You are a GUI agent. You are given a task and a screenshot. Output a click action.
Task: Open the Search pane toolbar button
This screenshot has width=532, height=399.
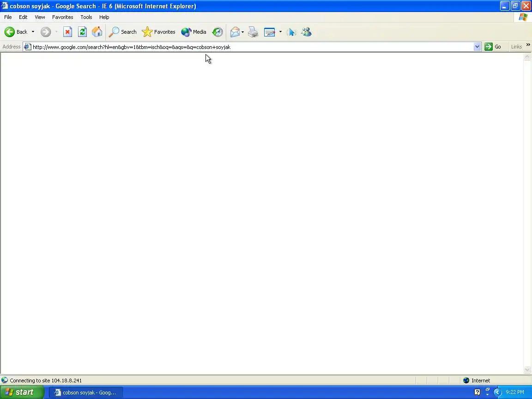123,32
